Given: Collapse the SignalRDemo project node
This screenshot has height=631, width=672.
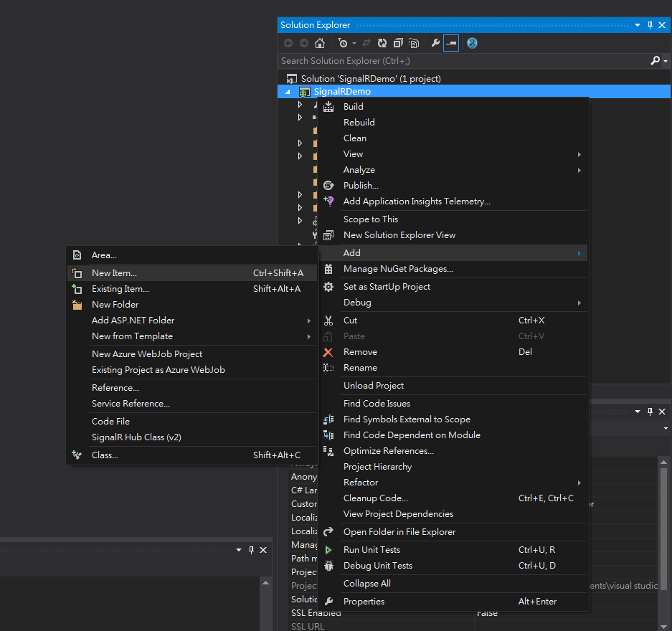Looking at the screenshot, I should click(x=288, y=92).
